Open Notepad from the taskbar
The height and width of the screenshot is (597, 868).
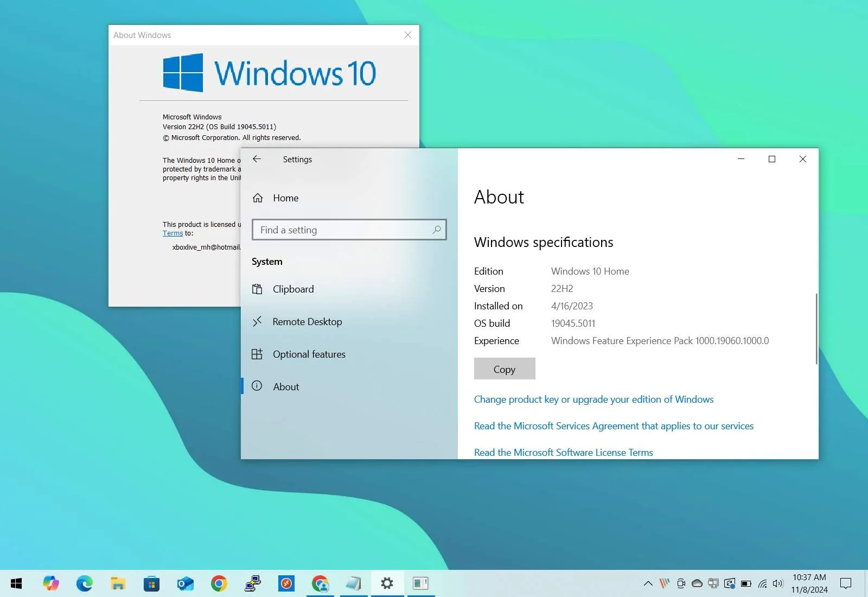point(354,583)
